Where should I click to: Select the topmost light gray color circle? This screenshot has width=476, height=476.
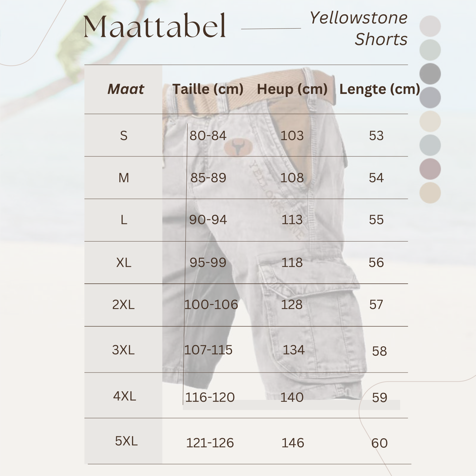(430, 26)
